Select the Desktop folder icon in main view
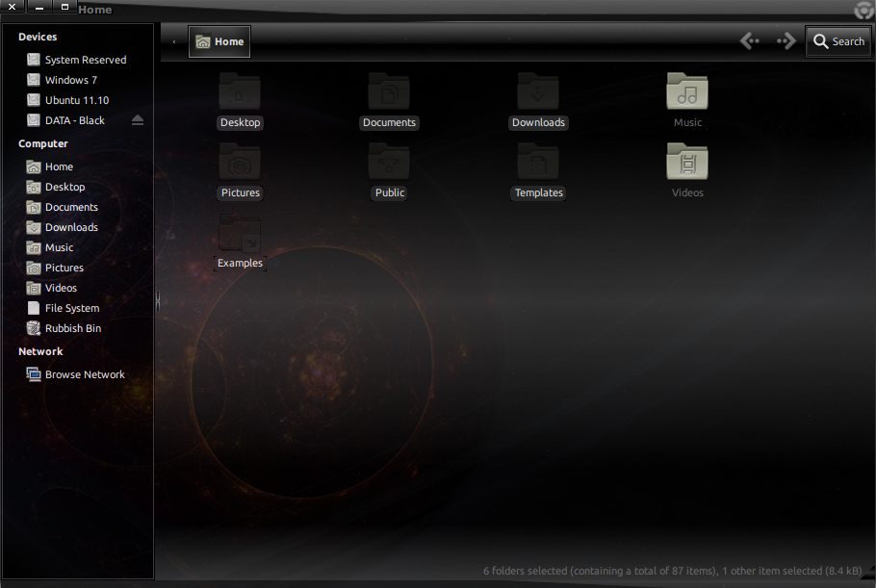 pyautogui.click(x=240, y=91)
